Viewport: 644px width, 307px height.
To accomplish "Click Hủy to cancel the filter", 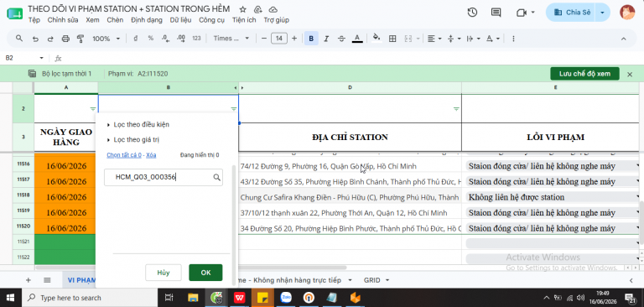I will click(x=164, y=273).
